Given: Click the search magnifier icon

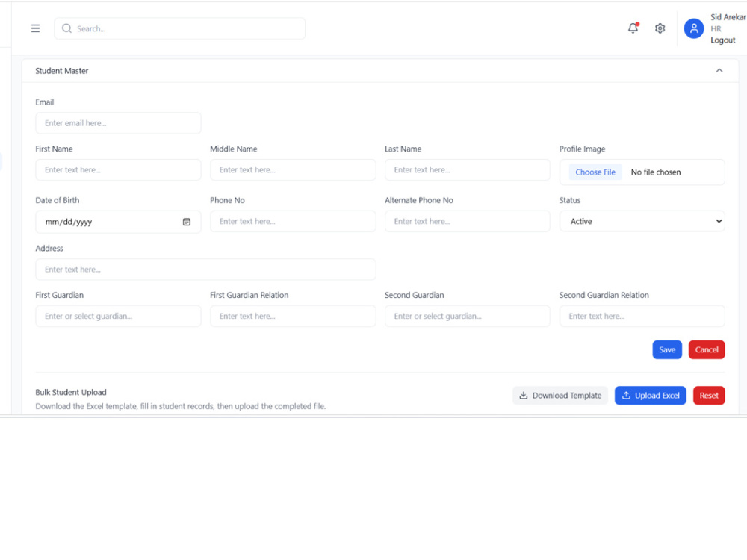Looking at the screenshot, I should (x=66, y=28).
